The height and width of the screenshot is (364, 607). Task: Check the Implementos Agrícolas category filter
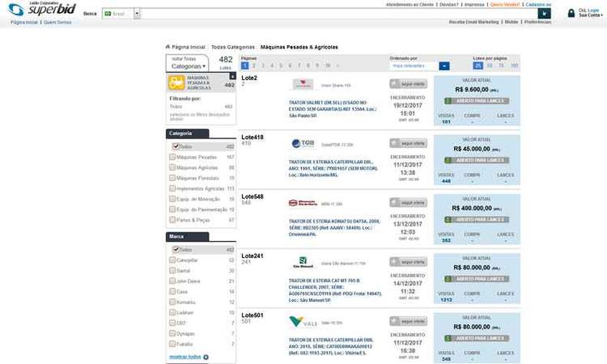pos(172,188)
